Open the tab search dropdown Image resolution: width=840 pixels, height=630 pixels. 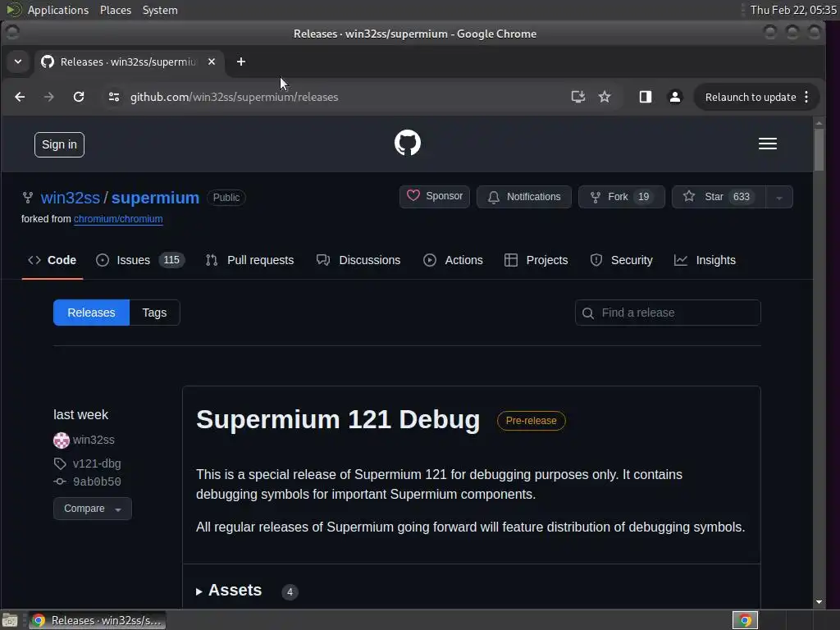(18, 62)
